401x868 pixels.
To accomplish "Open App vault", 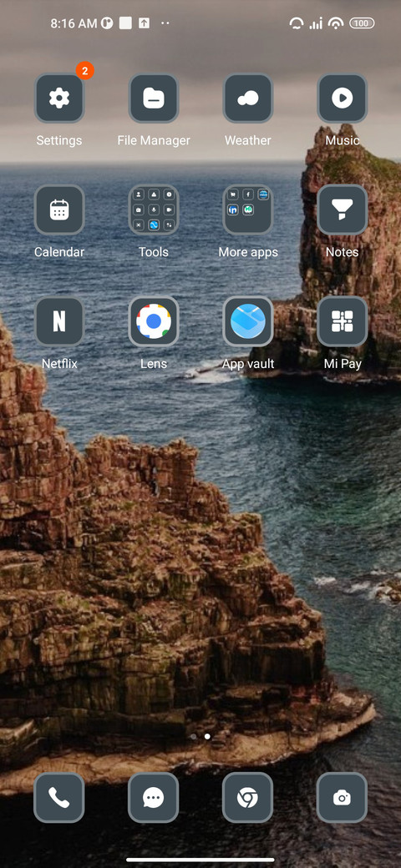I will click(248, 321).
